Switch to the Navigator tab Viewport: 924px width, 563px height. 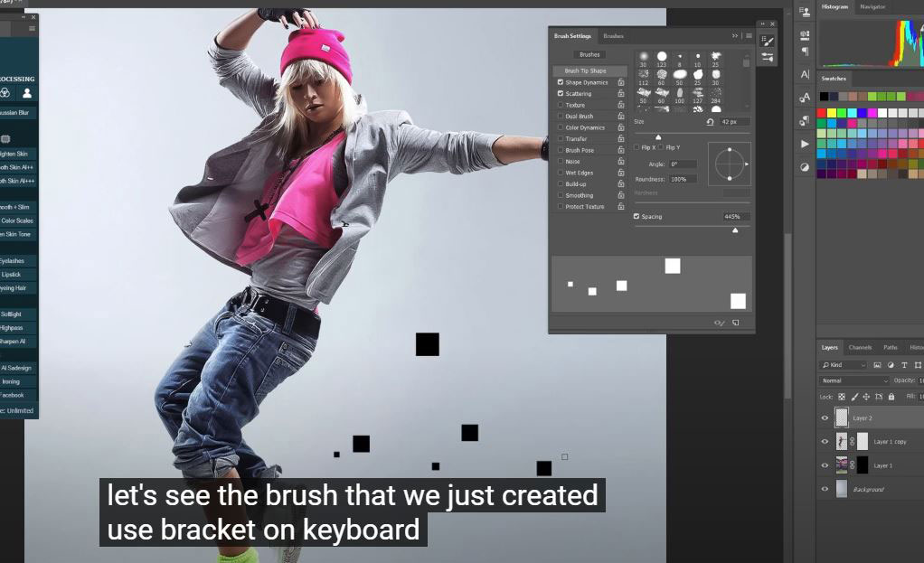(872, 7)
